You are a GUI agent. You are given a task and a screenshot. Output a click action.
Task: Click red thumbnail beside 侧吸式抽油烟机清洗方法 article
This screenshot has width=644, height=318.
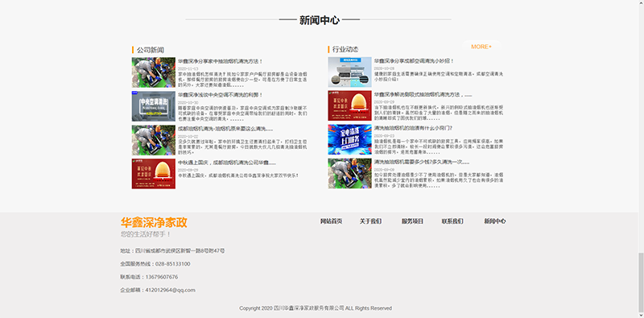[x=349, y=105]
